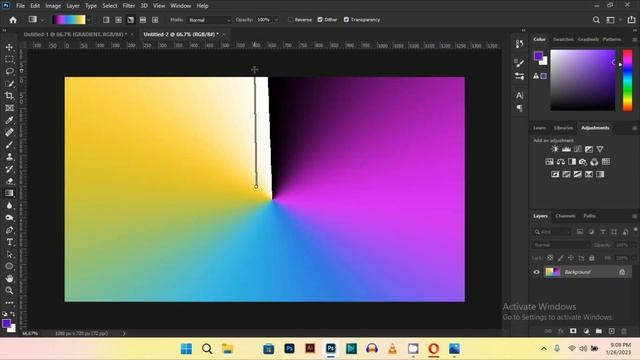Choose the Reflected gradient type
The height and width of the screenshot is (360, 640).
click(143, 20)
